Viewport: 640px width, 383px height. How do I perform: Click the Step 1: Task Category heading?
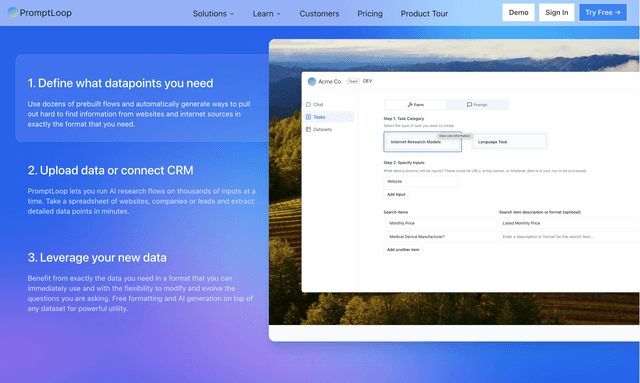pos(404,118)
